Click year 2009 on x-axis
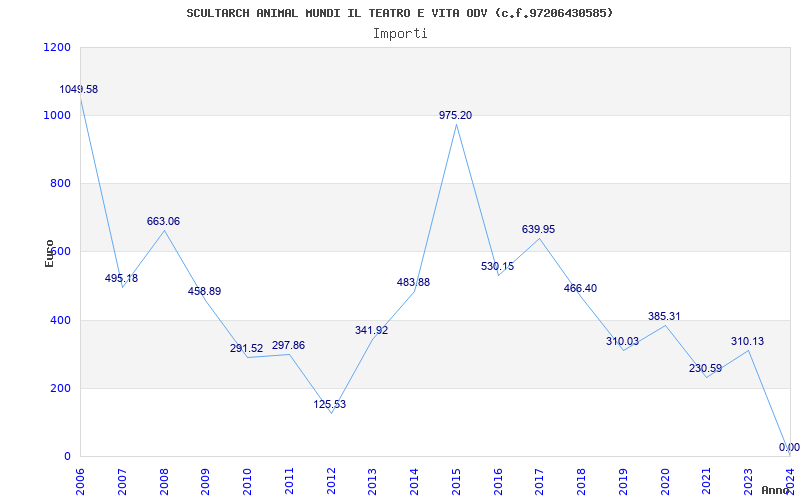The height and width of the screenshot is (500, 800). point(205,482)
